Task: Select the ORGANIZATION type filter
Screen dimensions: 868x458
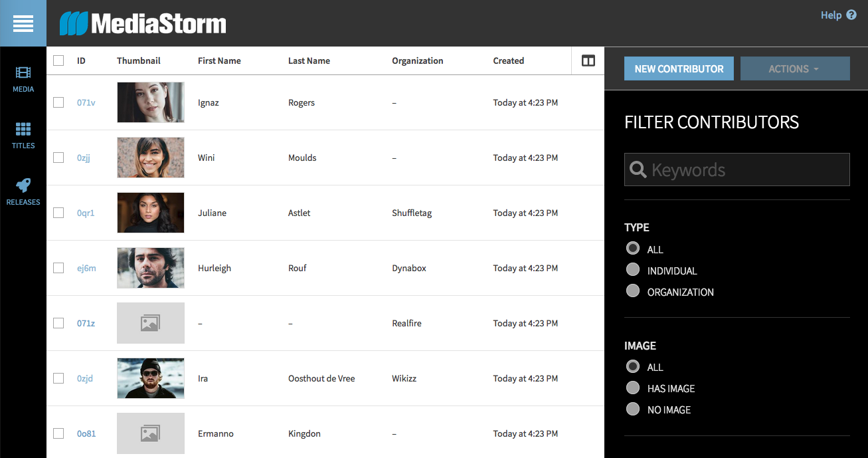Action: click(633, 291)
